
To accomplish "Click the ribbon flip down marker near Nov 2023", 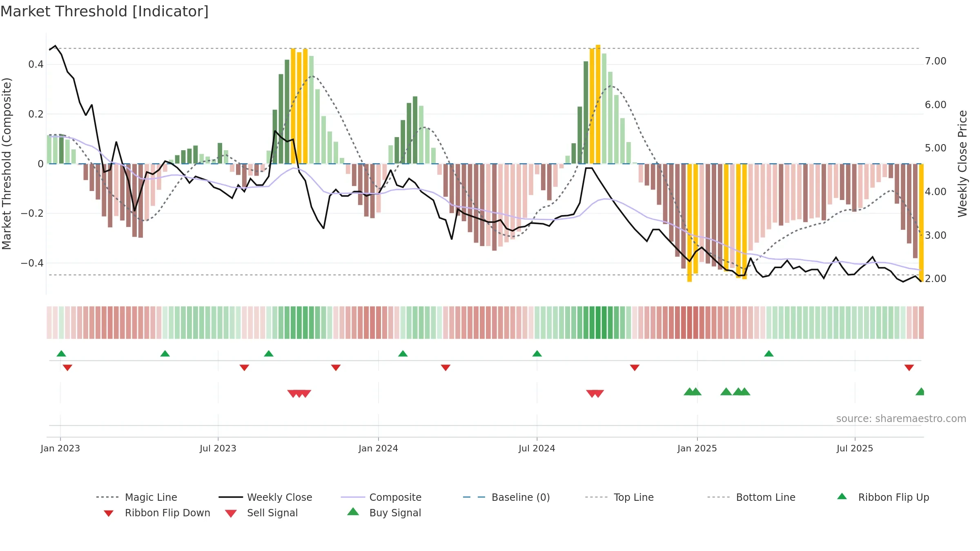I will 336,368.
